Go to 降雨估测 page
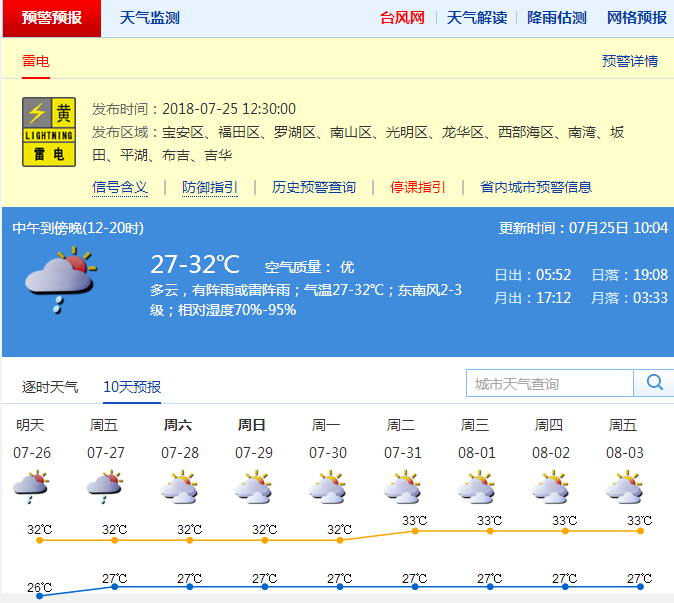Image resolution: width=674 pixels, height=603 pixels. coord(557,18)
